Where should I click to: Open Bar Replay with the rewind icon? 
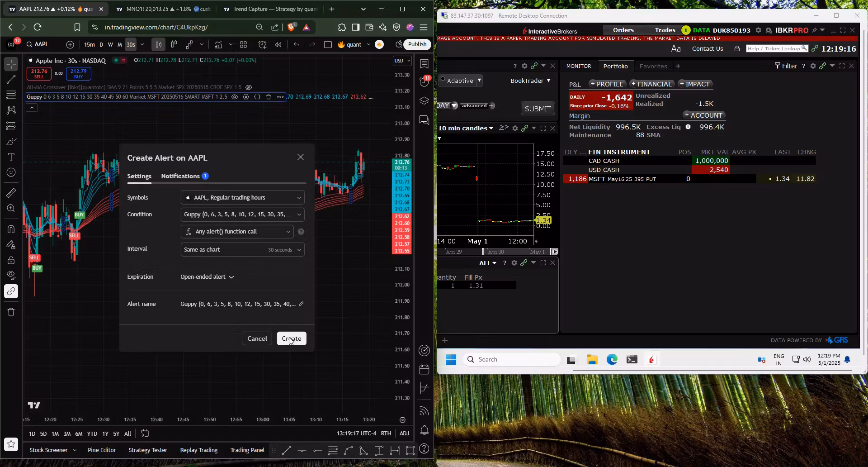pyautogui.click(x=278, y=44)
